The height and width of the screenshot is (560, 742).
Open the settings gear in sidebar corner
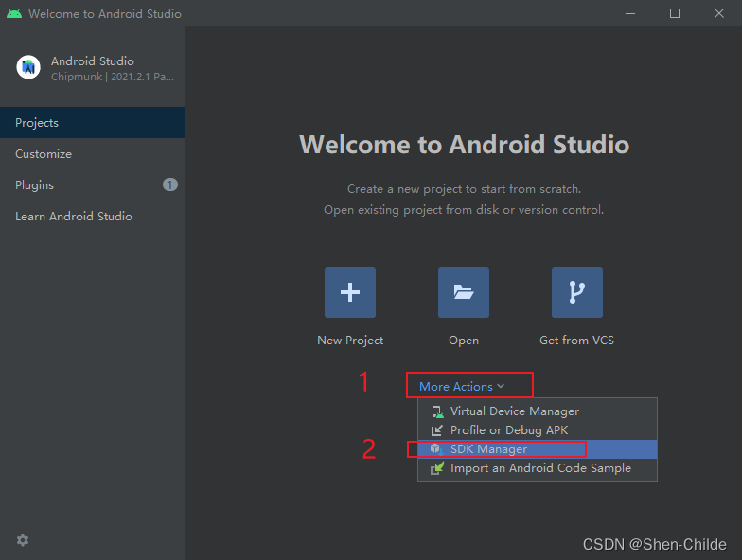(x=23, y=540)
